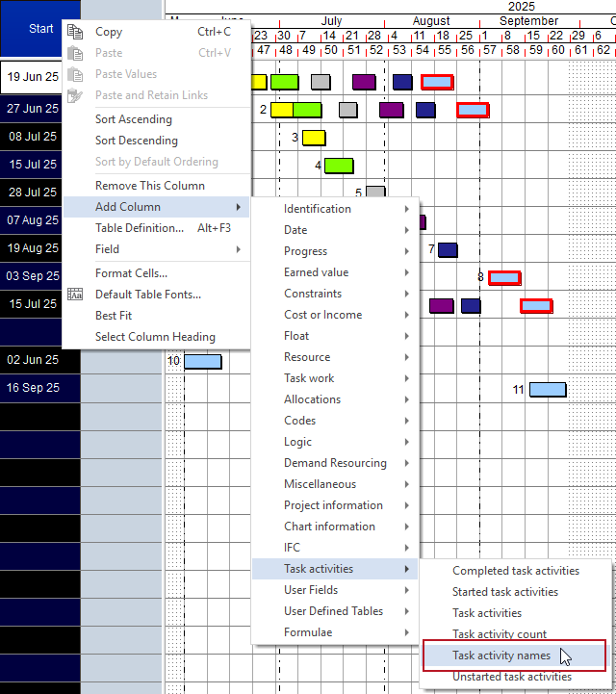Open Table Definition dialog entry

[157, 228]
